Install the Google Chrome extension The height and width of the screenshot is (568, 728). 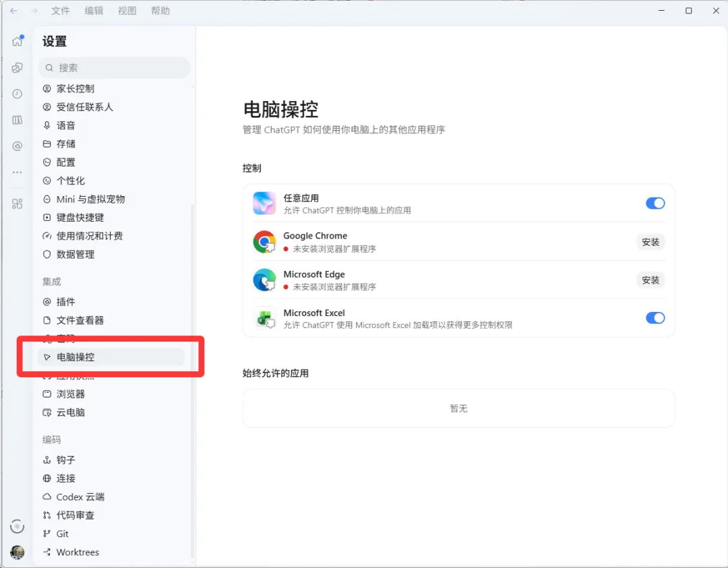tap(650, 242)
